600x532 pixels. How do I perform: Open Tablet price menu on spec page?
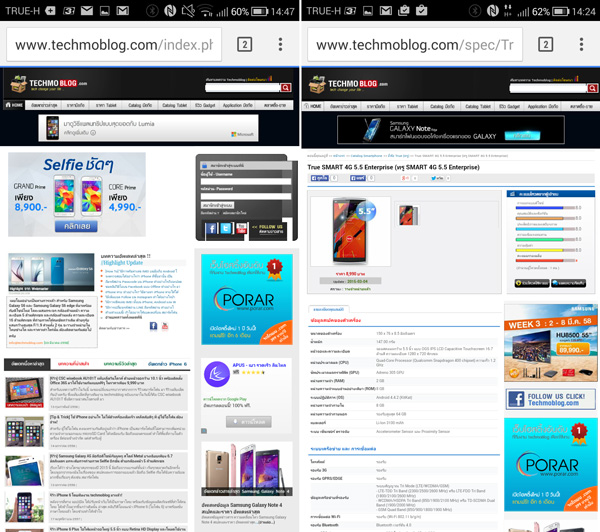(x=407, y=106)
